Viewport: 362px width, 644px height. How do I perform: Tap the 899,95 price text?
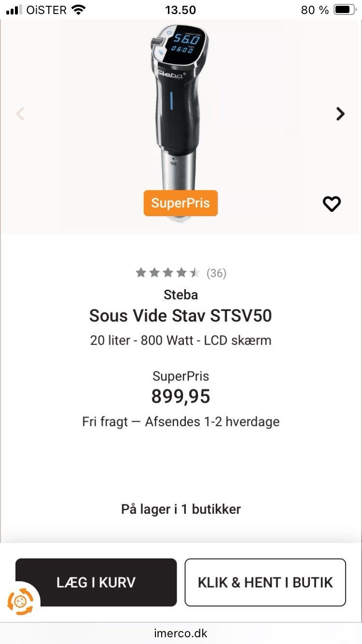coord(181,396)
